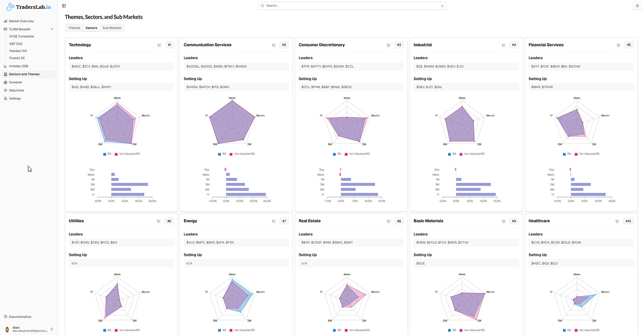Open chart icon on Technology card
This screenshot has height=335, width=644.
click(159, 45)
